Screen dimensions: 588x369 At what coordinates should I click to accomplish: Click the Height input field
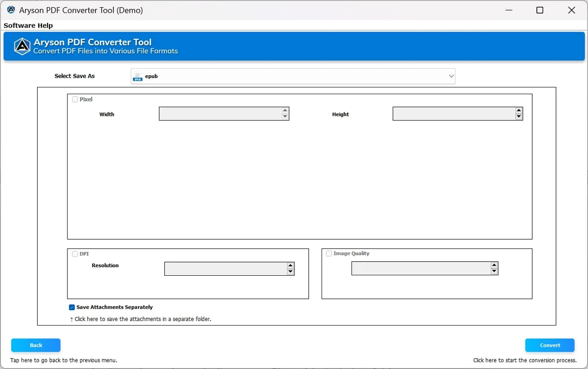coord(455,114)
